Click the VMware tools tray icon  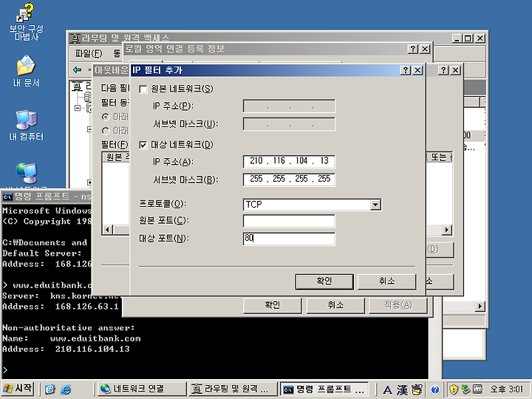pos(477,389)
